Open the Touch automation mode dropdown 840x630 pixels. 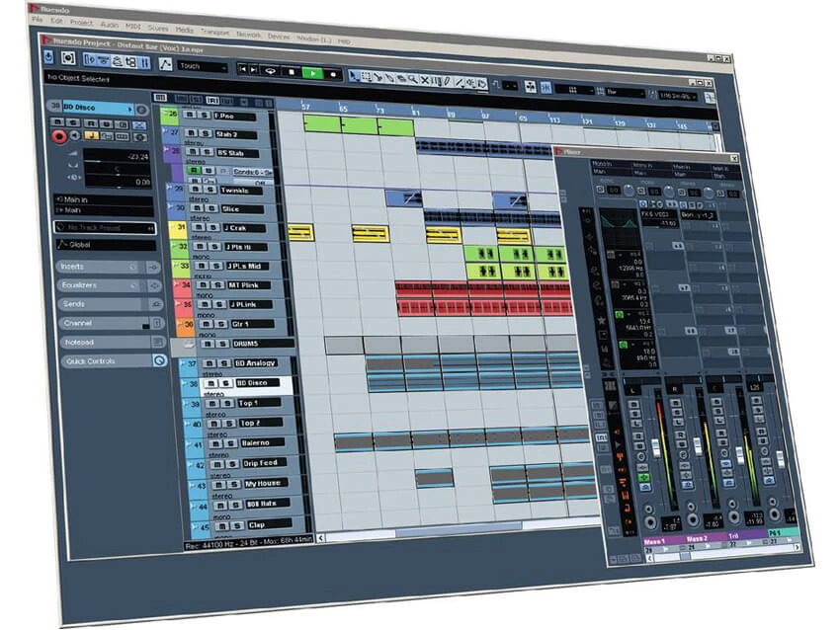(x=202, y=66)
